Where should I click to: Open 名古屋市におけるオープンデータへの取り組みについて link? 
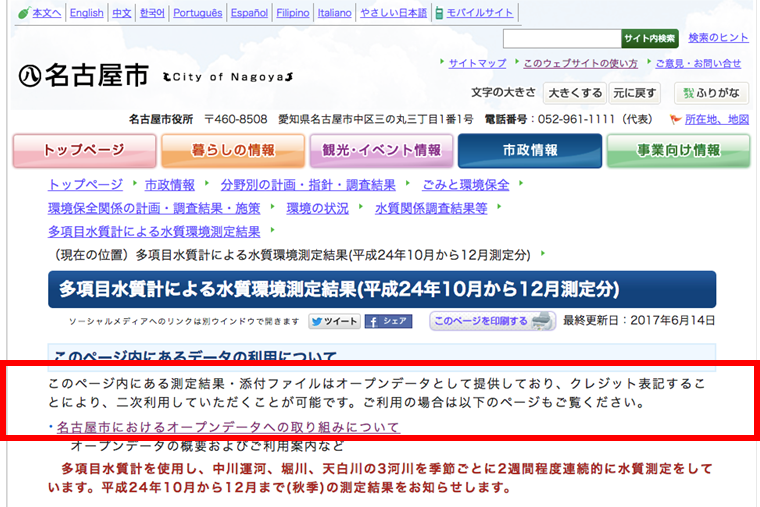[228, 427]
